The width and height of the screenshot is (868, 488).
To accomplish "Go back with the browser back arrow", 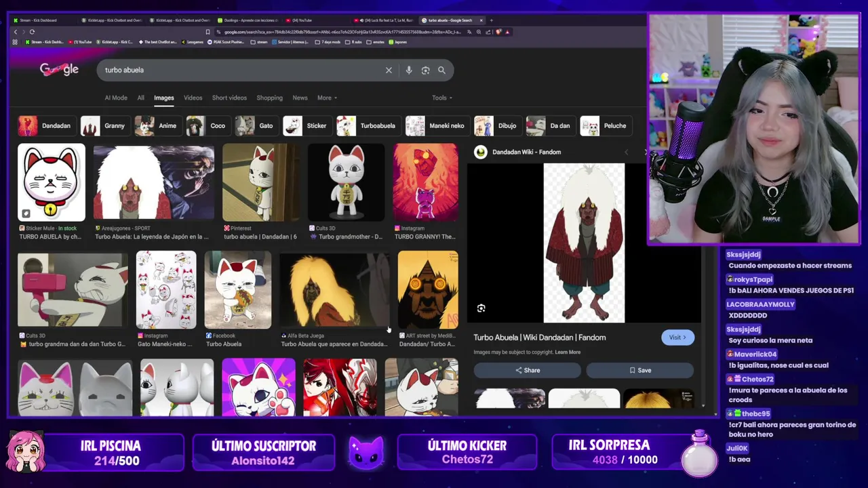I will (x=16, y=32).
